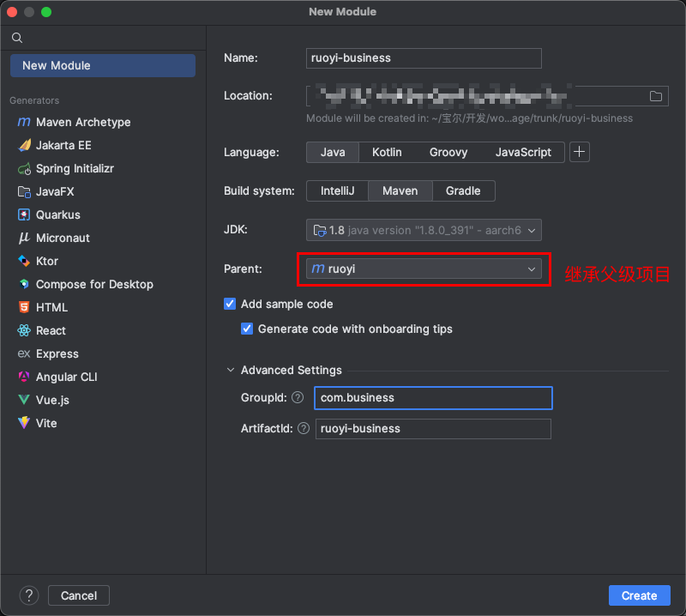Click the module Name input field

[424, 58]
